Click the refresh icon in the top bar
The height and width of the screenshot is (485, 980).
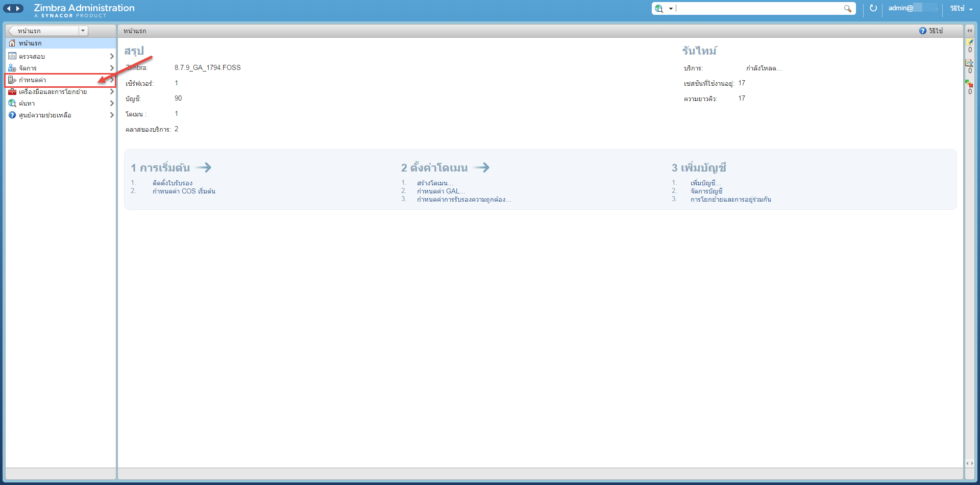click(873, 8)
